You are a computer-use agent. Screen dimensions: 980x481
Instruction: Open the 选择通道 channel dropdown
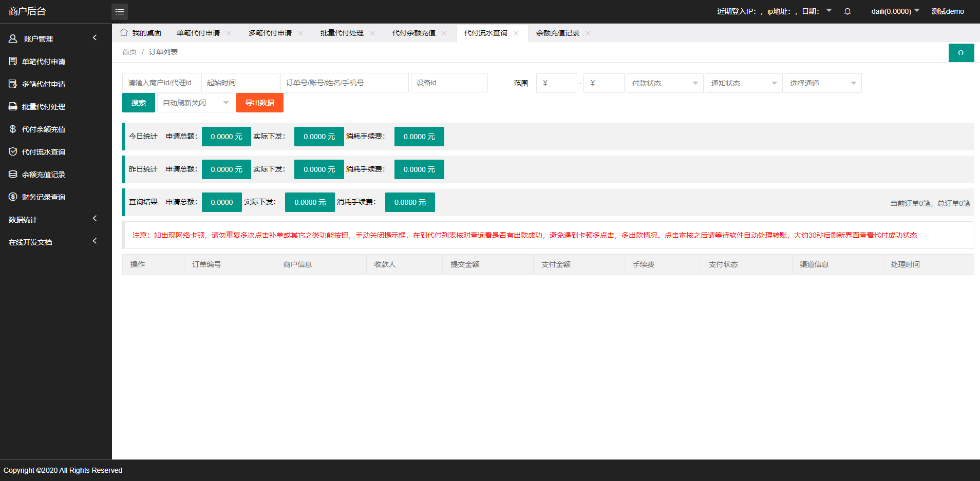pyautogui.click(x=823, y=83)
